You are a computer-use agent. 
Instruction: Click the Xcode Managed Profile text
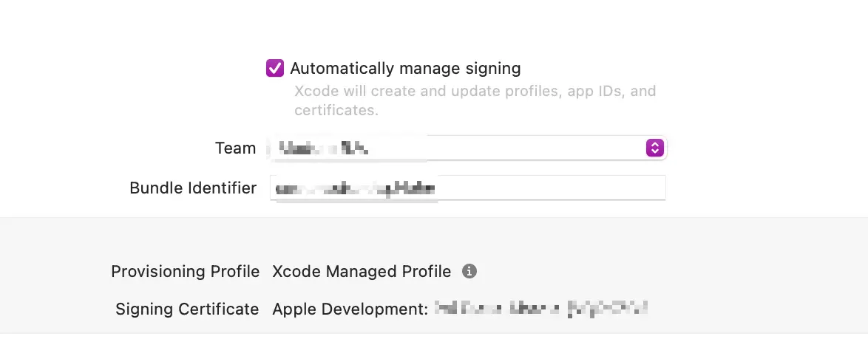pos(362,271)
